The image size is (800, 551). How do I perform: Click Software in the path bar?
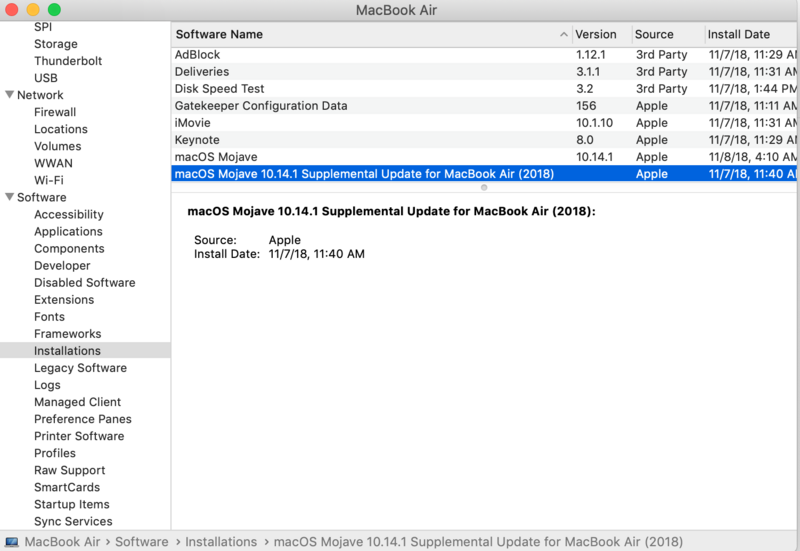point(141,542)
